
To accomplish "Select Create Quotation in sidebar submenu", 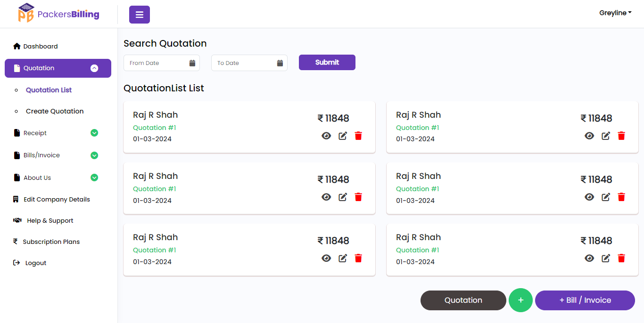I will 55,111.
